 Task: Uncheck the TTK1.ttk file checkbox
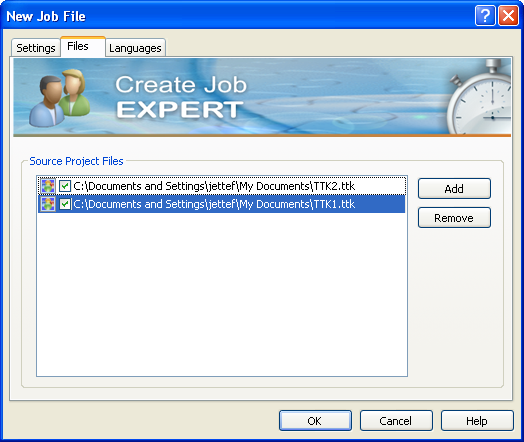point(65,204)
